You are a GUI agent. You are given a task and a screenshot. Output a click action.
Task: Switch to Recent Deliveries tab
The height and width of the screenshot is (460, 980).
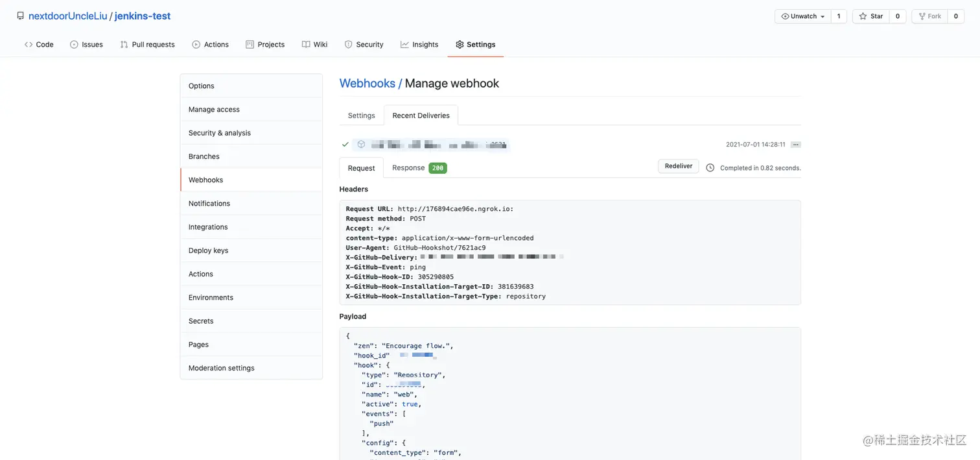[421, 115]
